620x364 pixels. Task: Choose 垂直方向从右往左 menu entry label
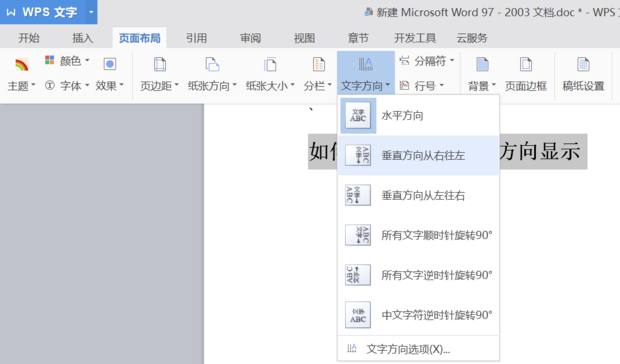pyautogui.click(x=423, y=155)
